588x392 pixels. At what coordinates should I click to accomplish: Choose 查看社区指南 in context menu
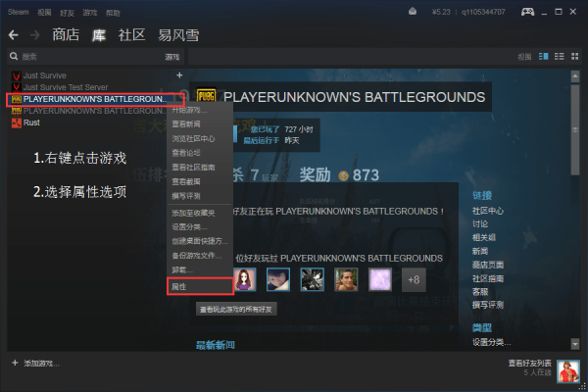tap(193, 168)
